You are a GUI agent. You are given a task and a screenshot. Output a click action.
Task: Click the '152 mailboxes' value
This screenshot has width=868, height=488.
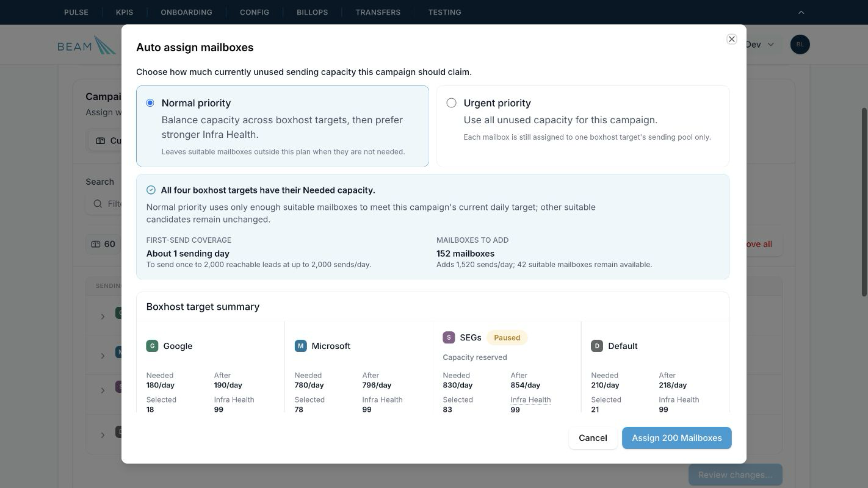(x=466, y=253)
